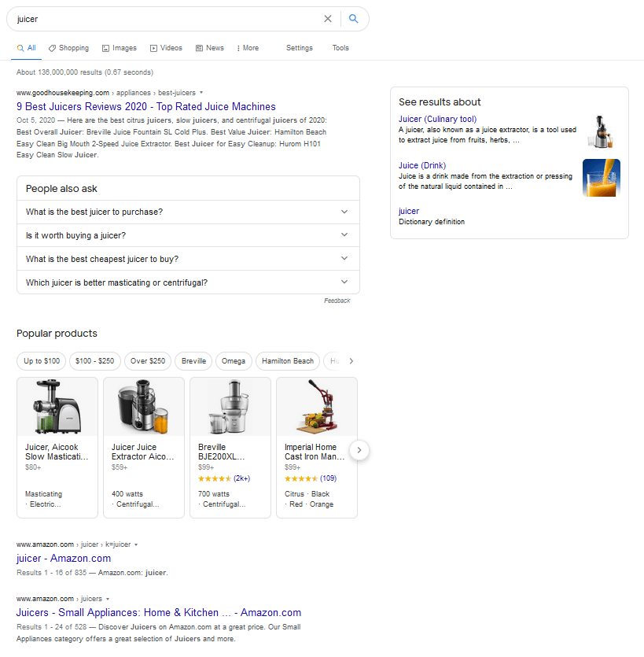This screenshot has height=657, width=644.
Task: Go to the News tab
Action: coord(210,48)
